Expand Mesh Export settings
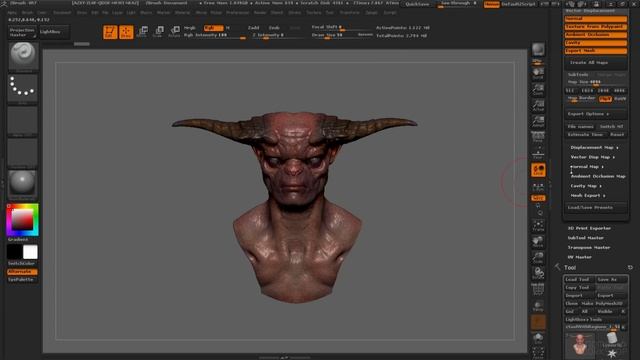Screen dimensions: 640x360 click(x=588, y=196)
